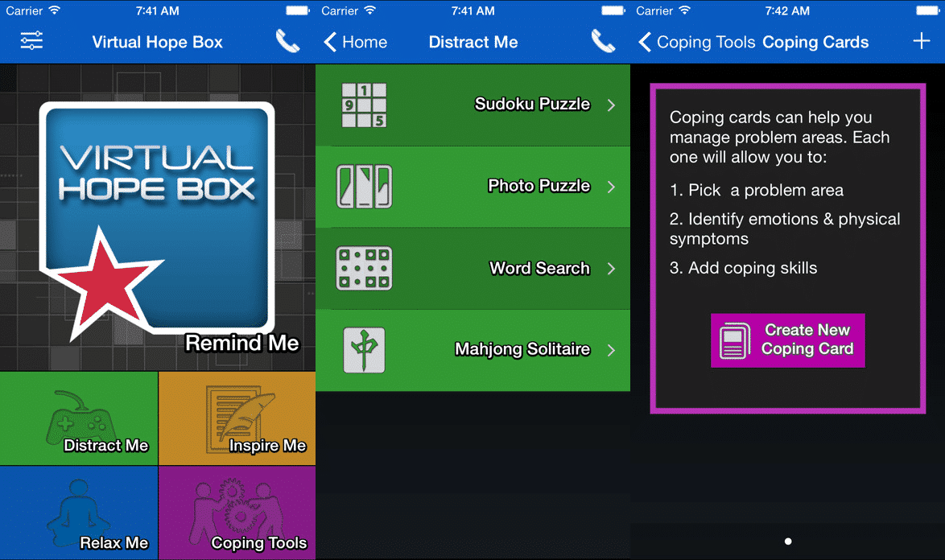This screenshot has height=560, width=945.
Task: Open the settings sliders icon on home screen
Action: coord(32,41)
